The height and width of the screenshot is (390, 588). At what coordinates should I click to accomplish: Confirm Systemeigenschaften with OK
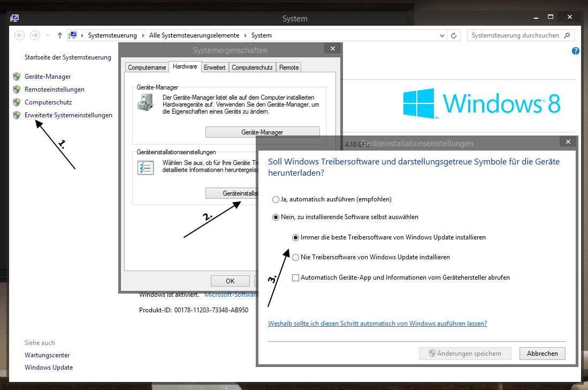(230, 281)
